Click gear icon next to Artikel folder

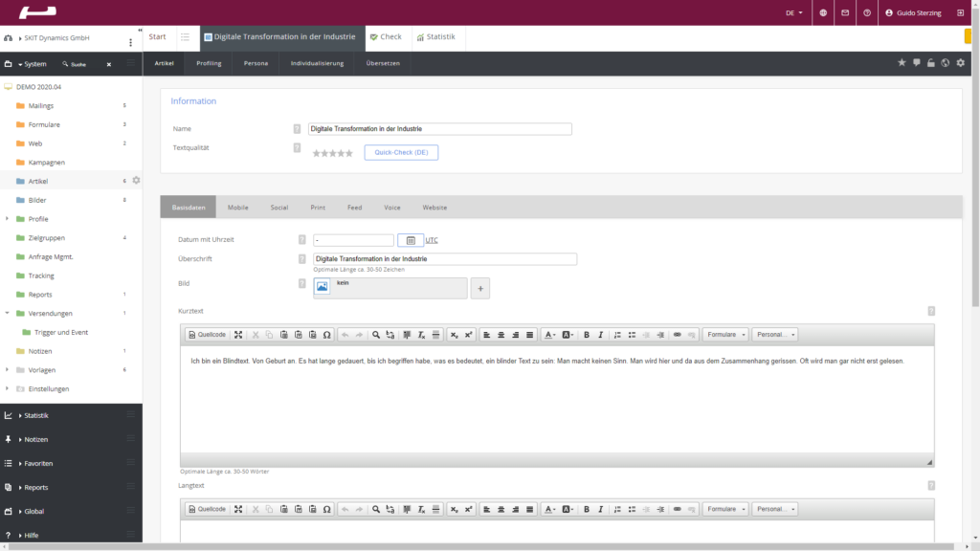[x=136, y=181]
